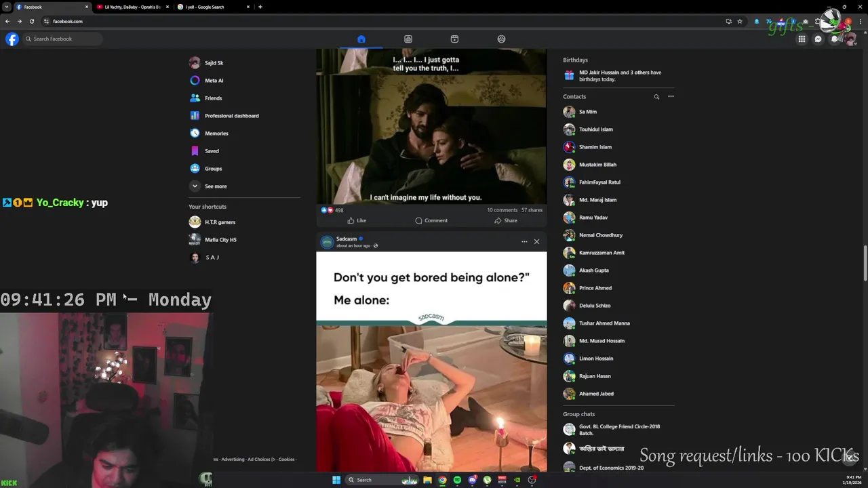This screenshot has width=868, height=488.
Task: Open the Windows Start button
Action: point(336,480)
